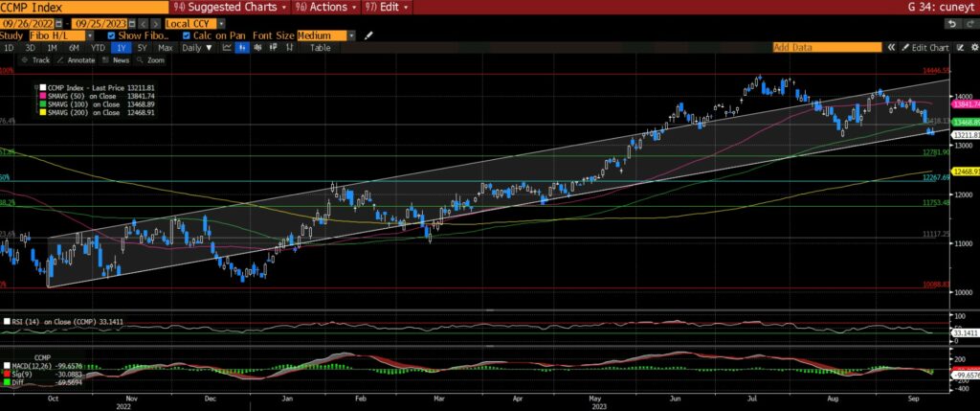The width and height of the screenshot is (980, 411).
Task: Click the undo arrow icon
Action: point(953,23)
